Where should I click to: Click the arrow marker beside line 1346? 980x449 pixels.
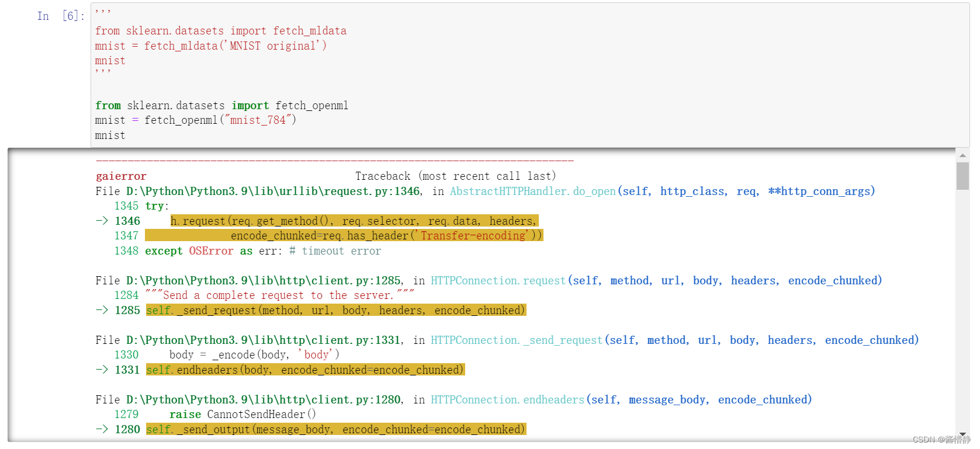point(102,221)
